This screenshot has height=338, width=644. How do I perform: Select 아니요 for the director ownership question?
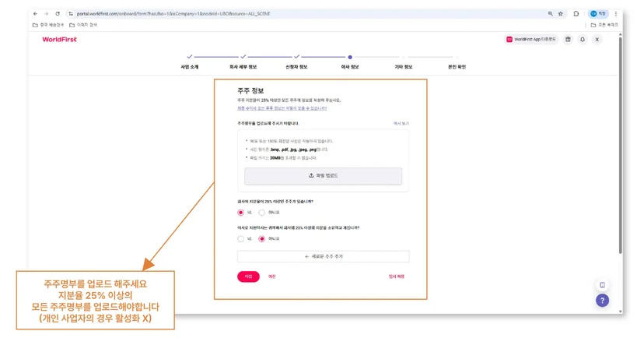pyautogui.click(x=261, y=239)
